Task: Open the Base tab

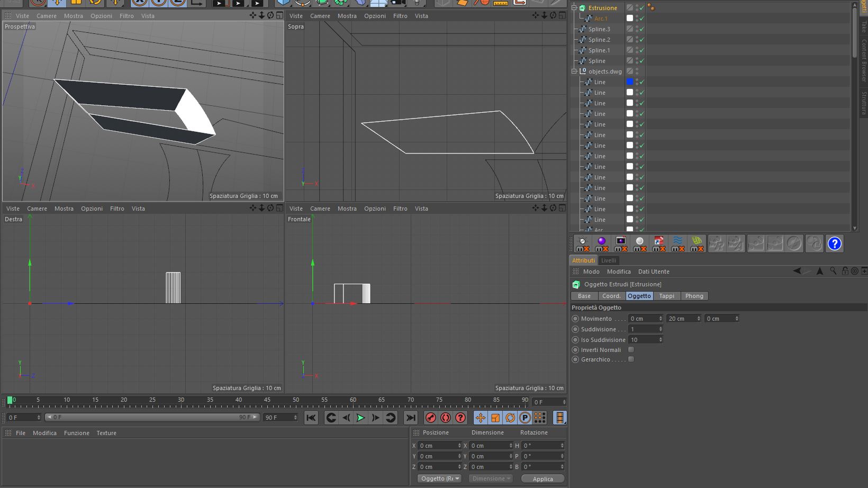Action: click(584, 296)
